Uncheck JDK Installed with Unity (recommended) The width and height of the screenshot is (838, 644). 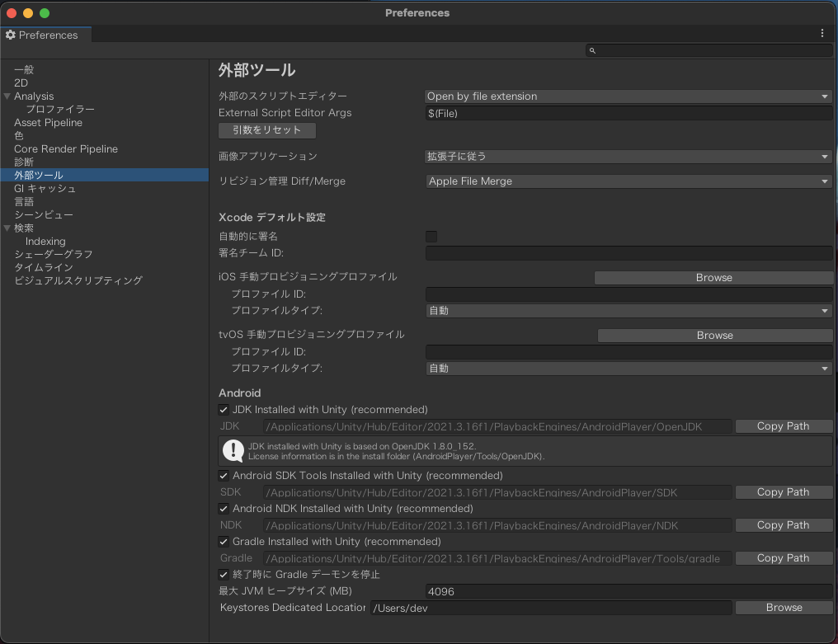[224, 410]
